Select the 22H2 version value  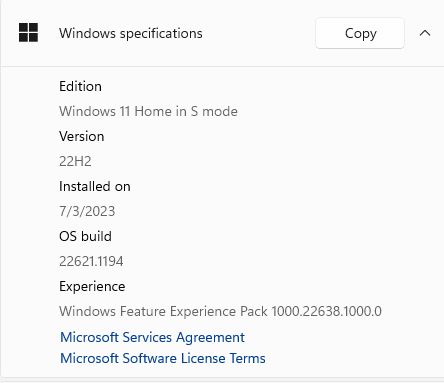click(75, 161)
